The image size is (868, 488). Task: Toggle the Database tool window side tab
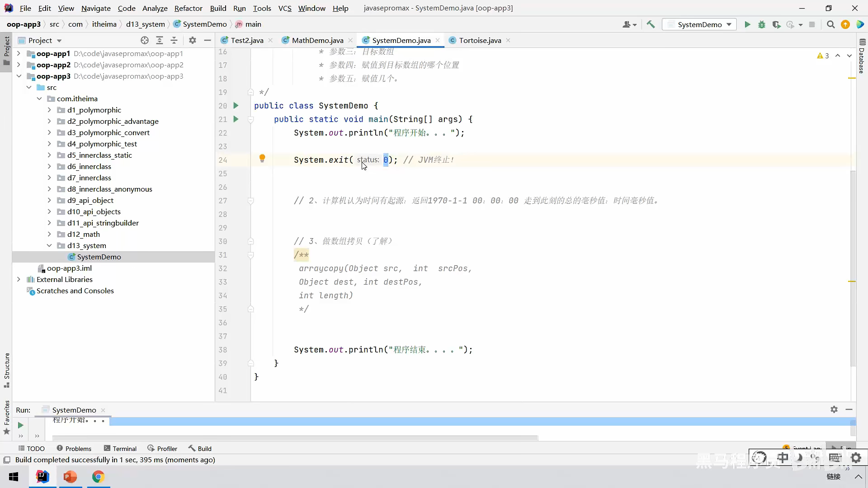tap(862, 56)
